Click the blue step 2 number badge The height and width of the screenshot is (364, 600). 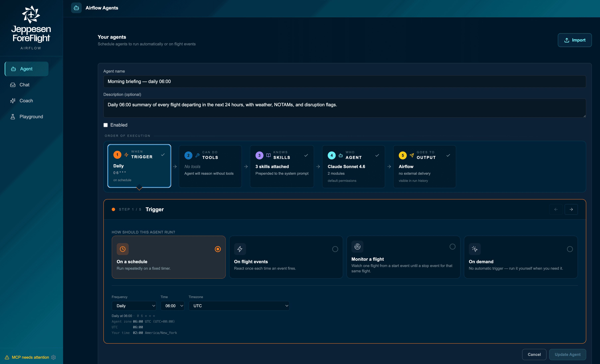coord(188,155)
